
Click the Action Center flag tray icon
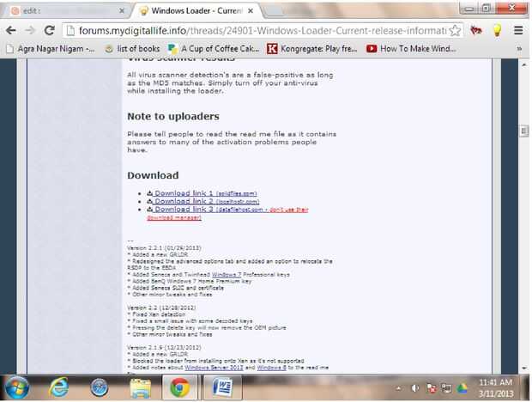[x=432, y=388]
